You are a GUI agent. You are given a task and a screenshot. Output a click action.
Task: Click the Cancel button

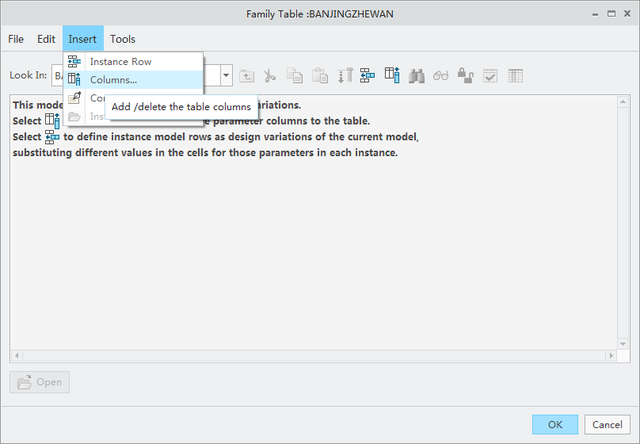click(x=607, y=425)
